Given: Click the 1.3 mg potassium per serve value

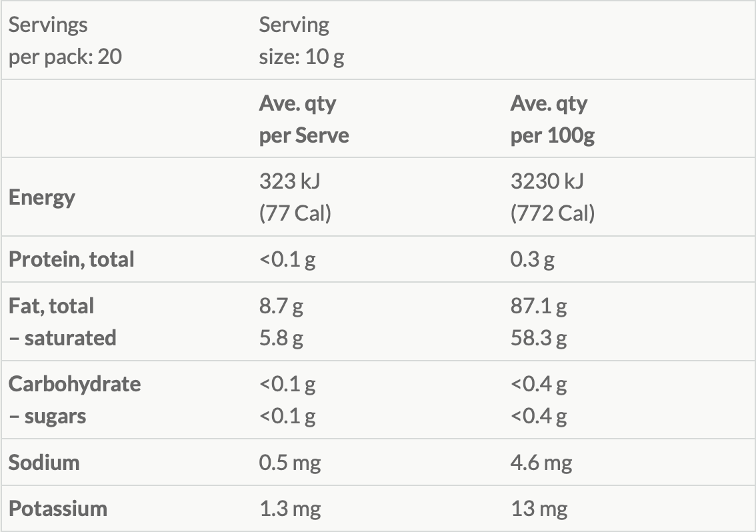Looking at the screenshot, I should click(290, 509).
